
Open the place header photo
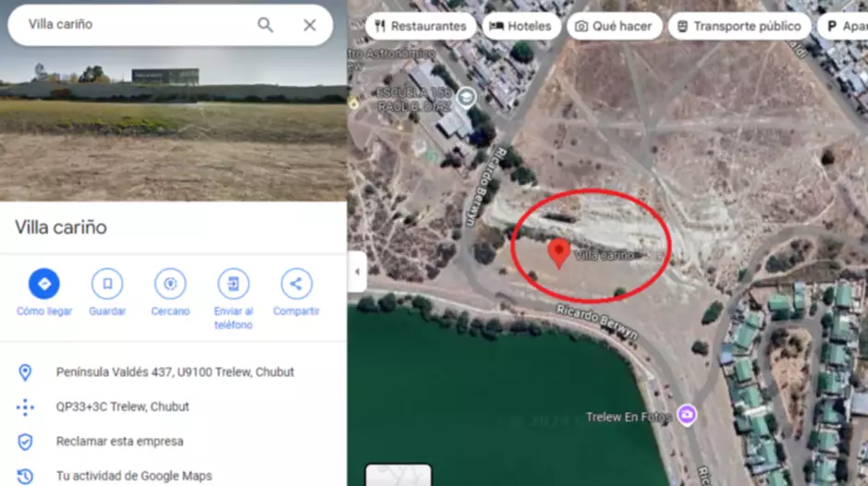point(173,122)
